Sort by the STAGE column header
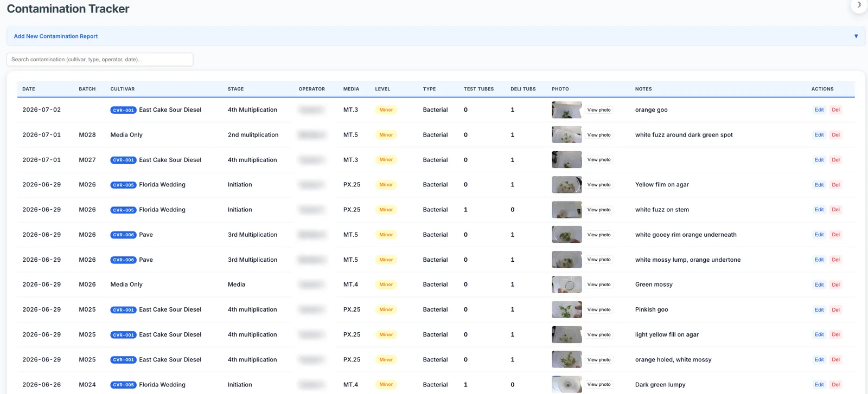 pos(235,89)
